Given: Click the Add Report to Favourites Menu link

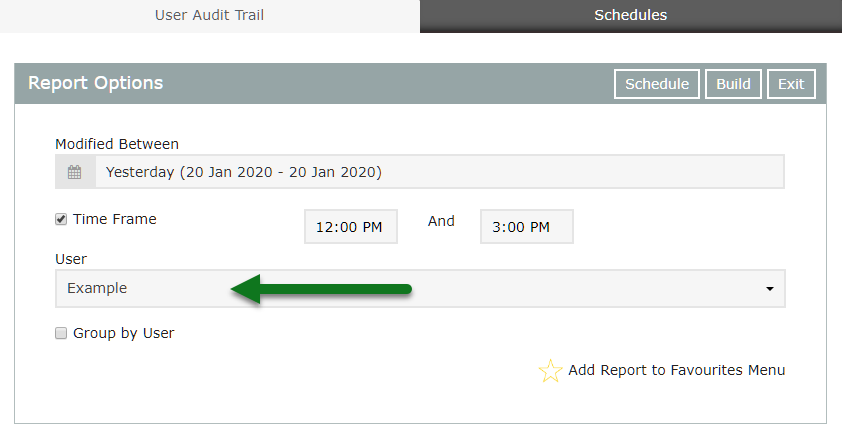Looking at the screenshot, I should pos(676,370).
